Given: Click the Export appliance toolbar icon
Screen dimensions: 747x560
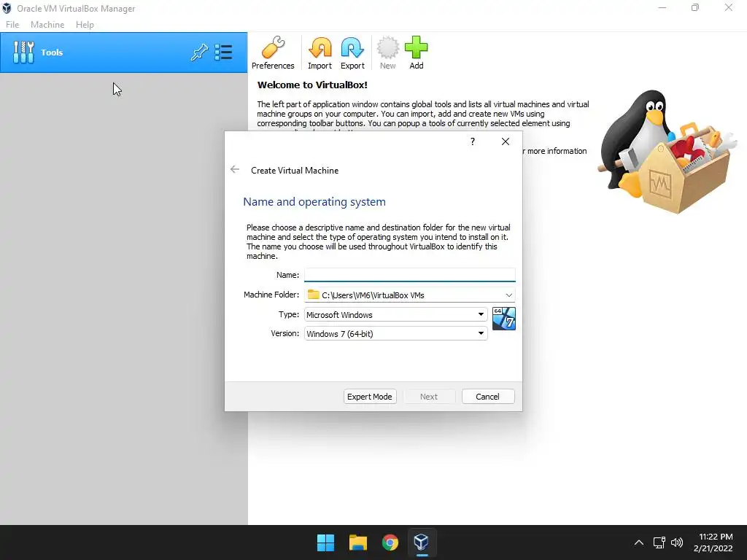Looking at the screenshot, I should click(x=352, y=52).
